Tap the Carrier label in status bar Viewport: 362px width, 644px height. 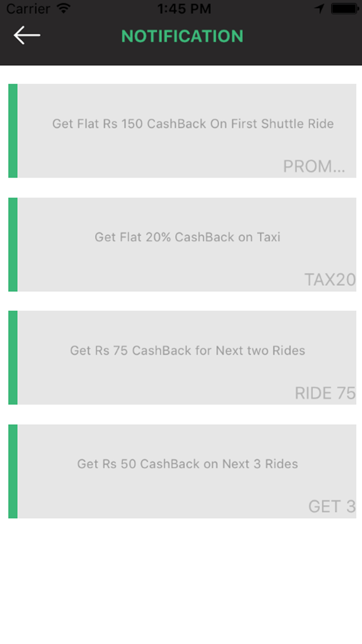(x=28, y=8)
